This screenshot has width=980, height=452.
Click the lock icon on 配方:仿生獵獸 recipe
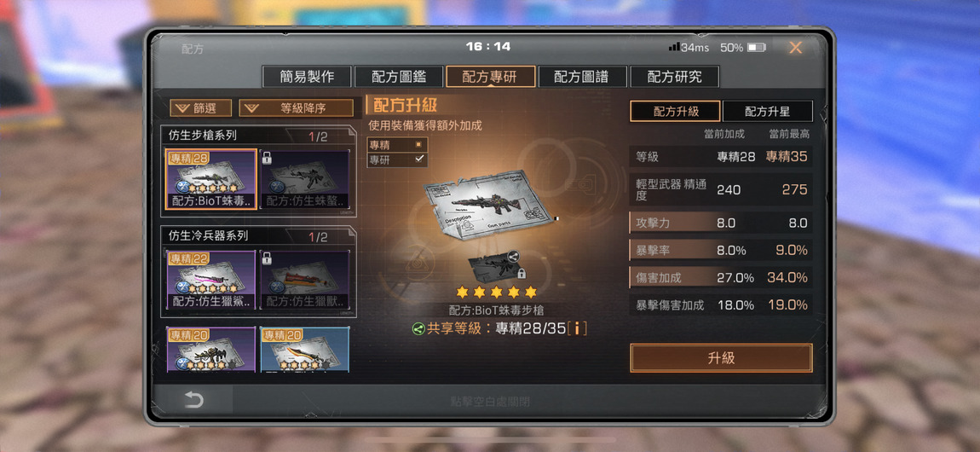(x=266, y=258)
